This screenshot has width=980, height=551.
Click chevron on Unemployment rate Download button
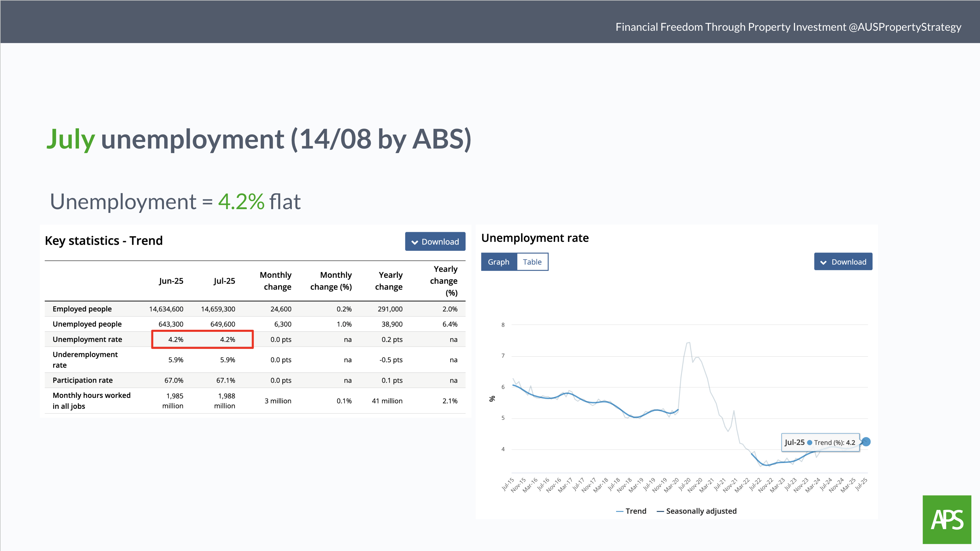pos(823,262)
